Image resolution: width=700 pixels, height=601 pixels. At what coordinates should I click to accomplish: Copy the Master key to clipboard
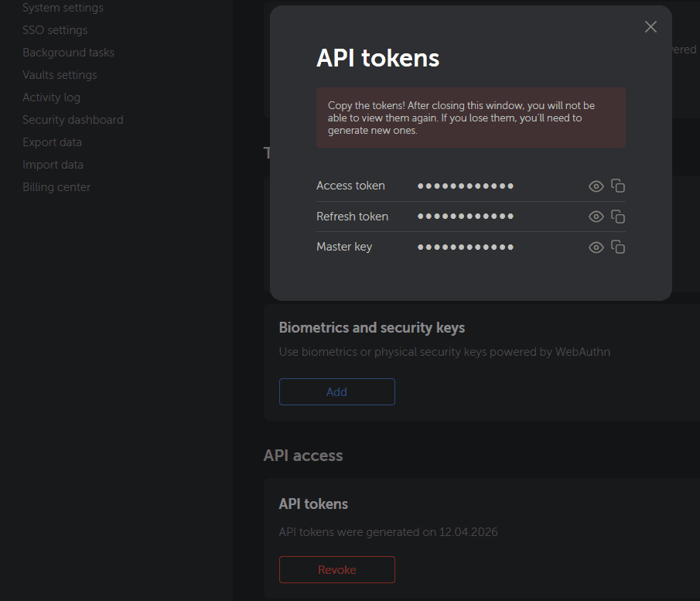tap(618, 247)
